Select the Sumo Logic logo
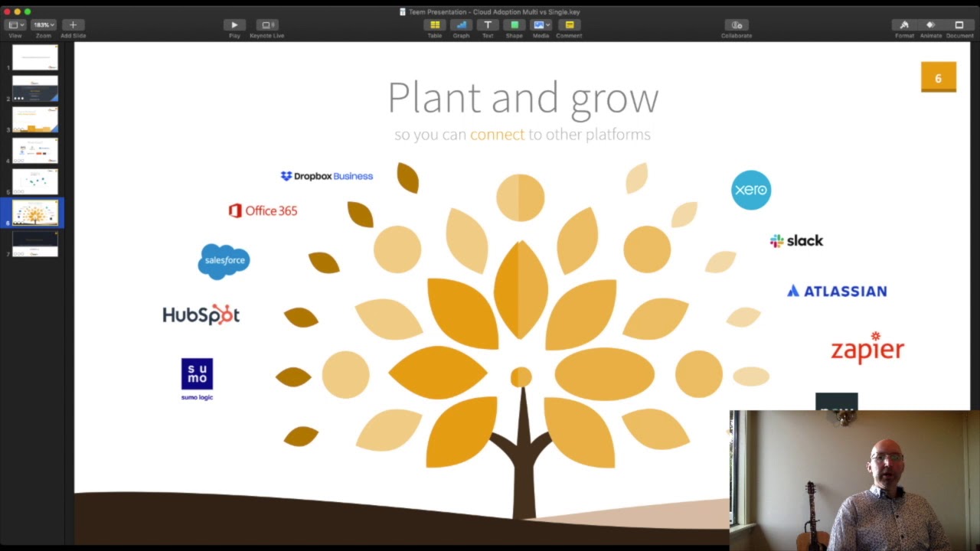Screen dimensions: 980x551 click(x=197, y=380)
